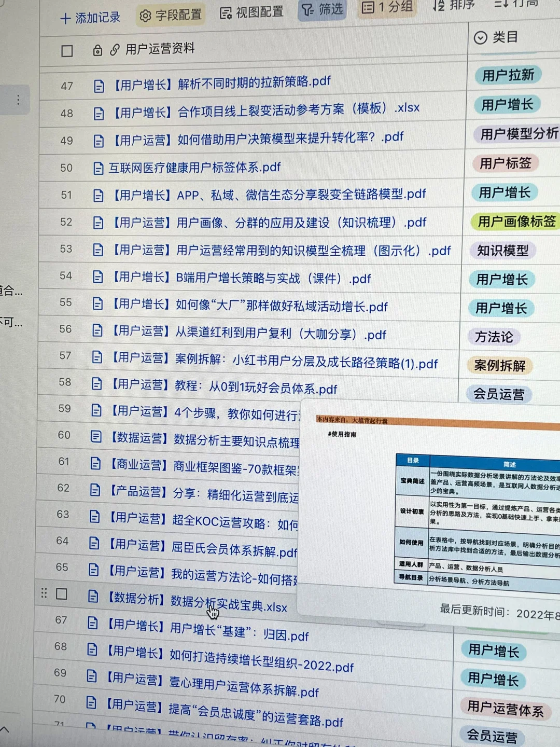Grab the drag handle of 数据分析实战宝典 row

44,593
